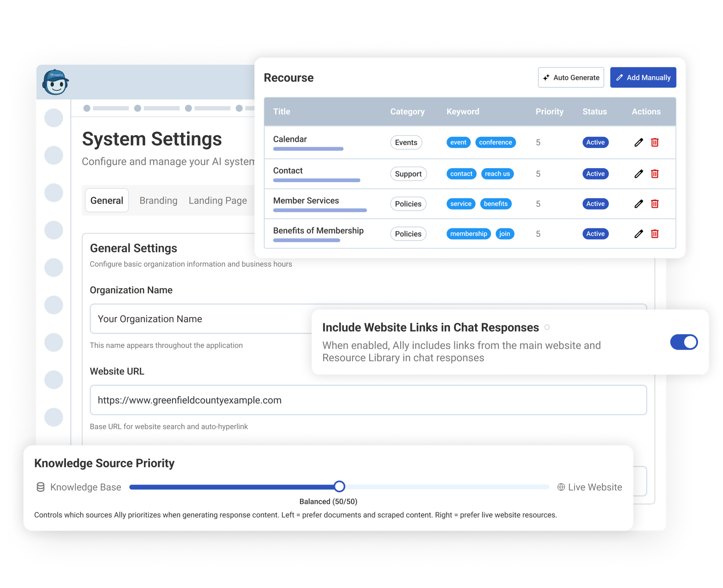723x588 pixels.
Task: Delete the Contact resource entry
Action: [x=655, y=174]
